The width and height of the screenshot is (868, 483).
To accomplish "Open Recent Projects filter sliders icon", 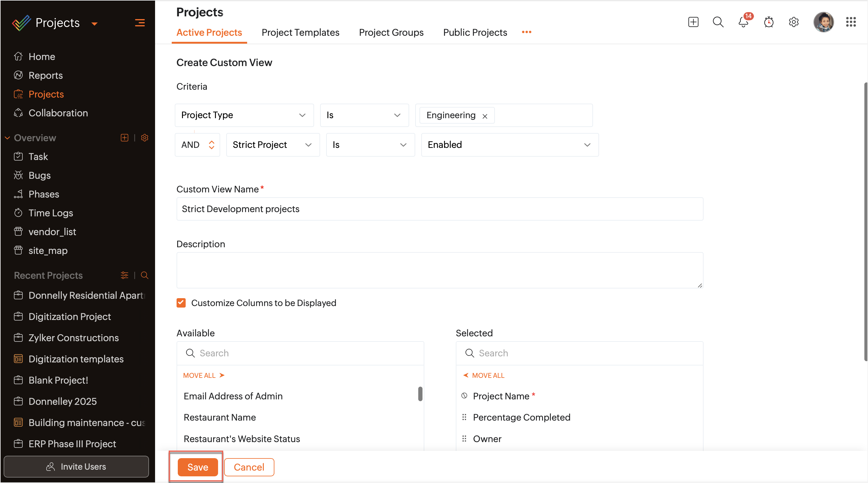I will point(124,275).
